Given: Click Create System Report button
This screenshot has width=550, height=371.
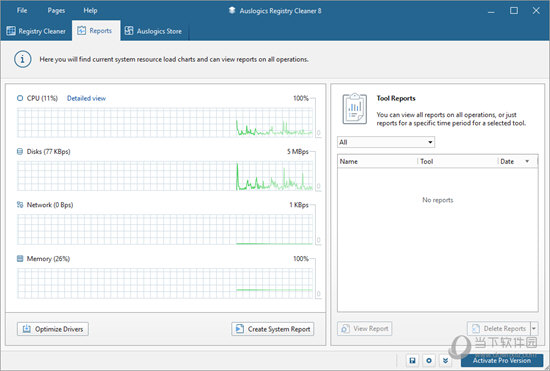Looking at the screenshot, I should point(273,329).
